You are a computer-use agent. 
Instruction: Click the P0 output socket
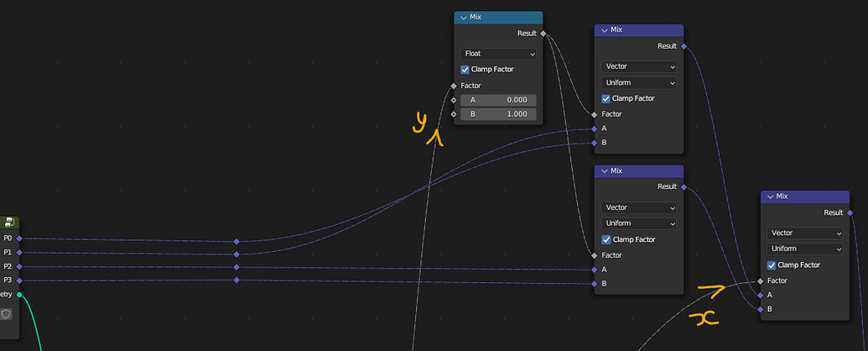point(19,238)
